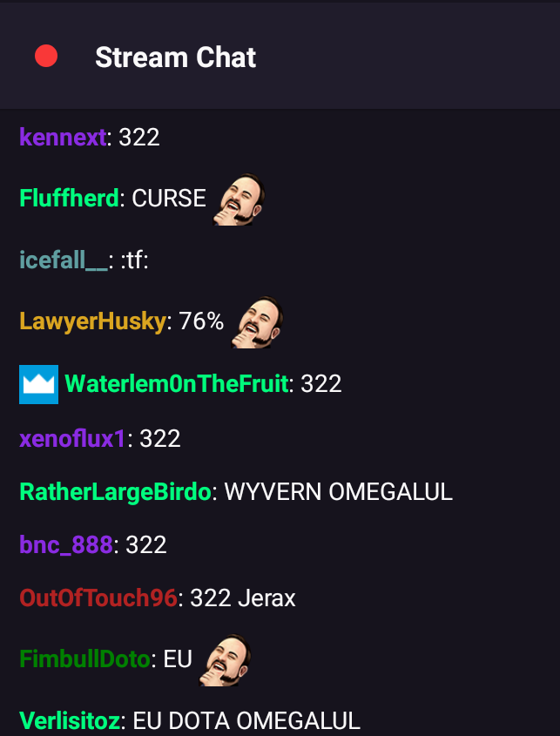Image resolution: width=560 pixels, height=736 pixels.
Task: Click the OutOfTouch96 username
Action: point(98,598)
